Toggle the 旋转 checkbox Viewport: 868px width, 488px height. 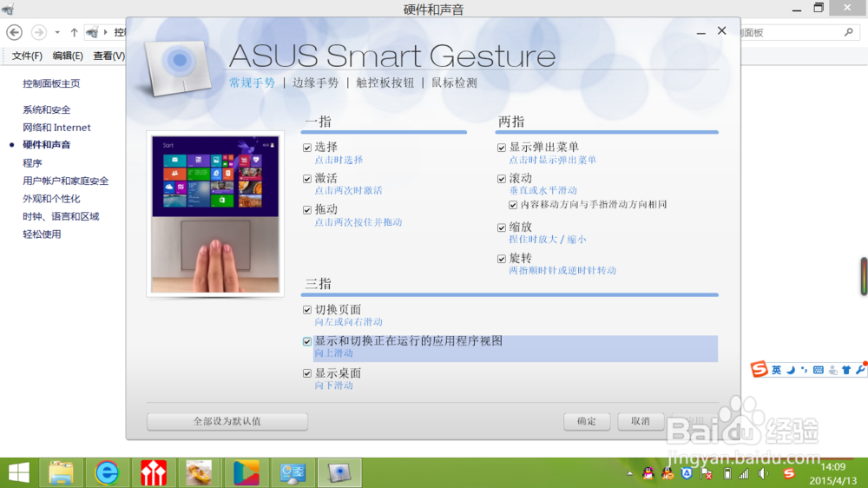tap(502, 259)
